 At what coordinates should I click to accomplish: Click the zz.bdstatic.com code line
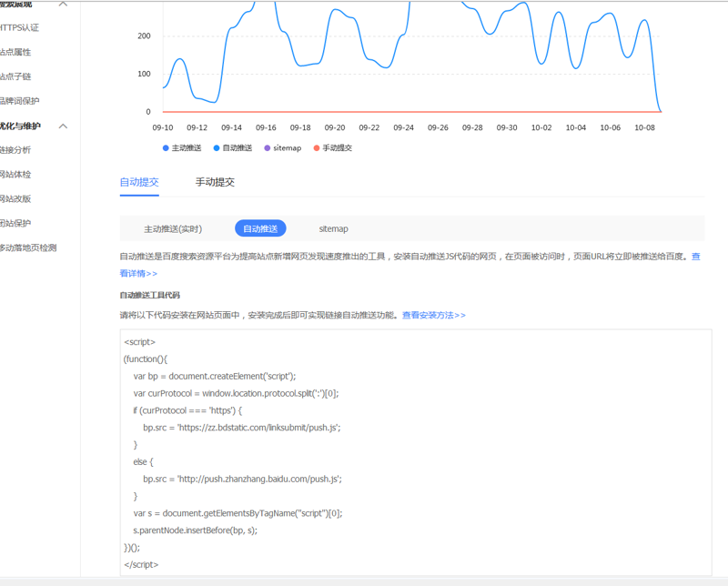pos(242,428)
